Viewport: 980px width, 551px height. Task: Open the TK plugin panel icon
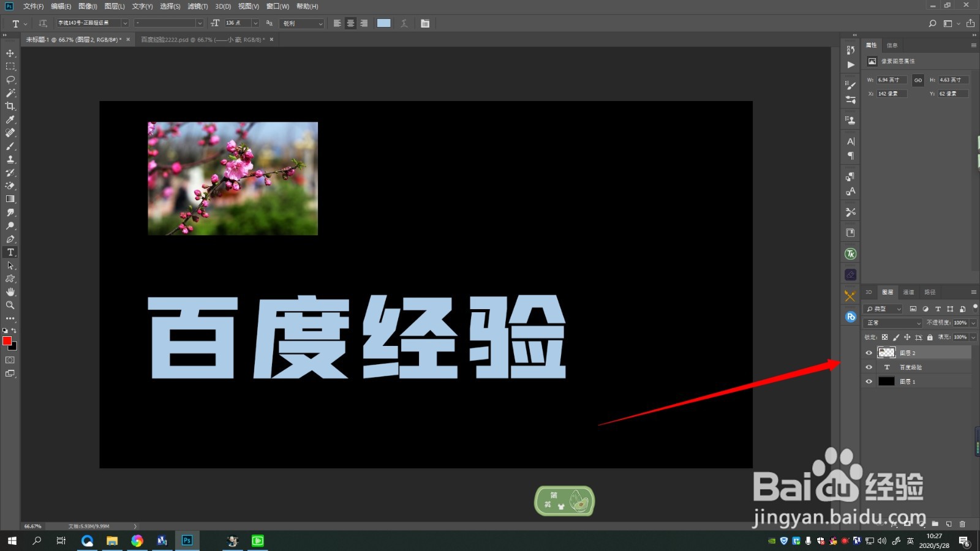[x=850, y=254]
